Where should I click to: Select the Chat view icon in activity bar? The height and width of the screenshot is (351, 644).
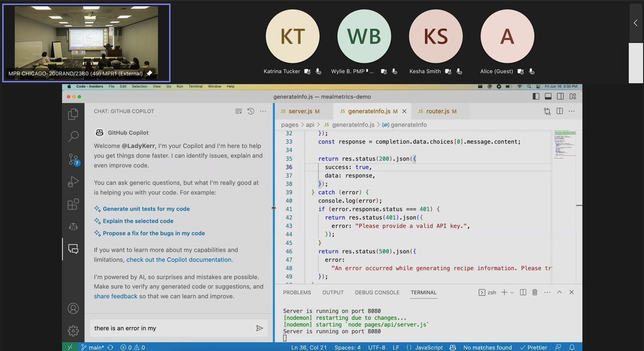pyautogui.click(x=73, y=249)
